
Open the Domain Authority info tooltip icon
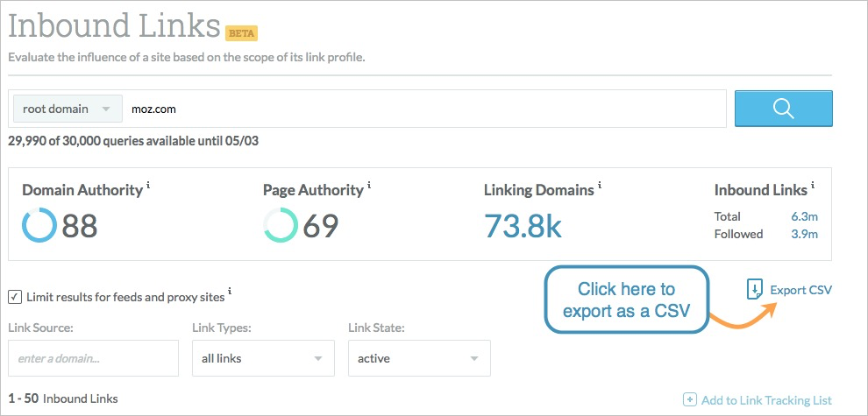[x=148, y=186]
